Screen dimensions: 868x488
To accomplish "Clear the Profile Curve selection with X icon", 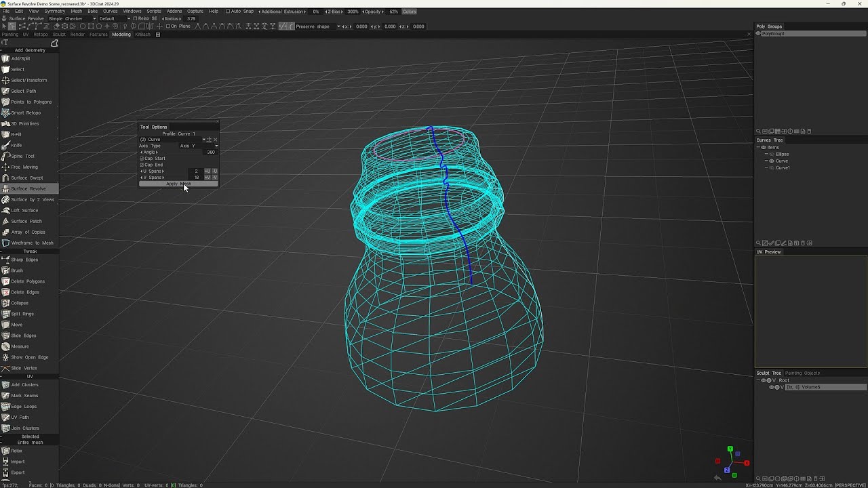I will coord(215,140).
